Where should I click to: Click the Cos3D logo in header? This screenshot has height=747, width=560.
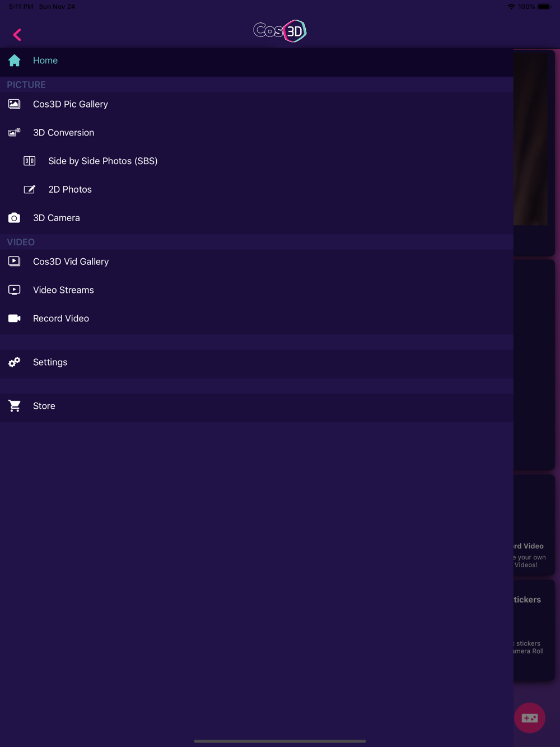(279, 31)
